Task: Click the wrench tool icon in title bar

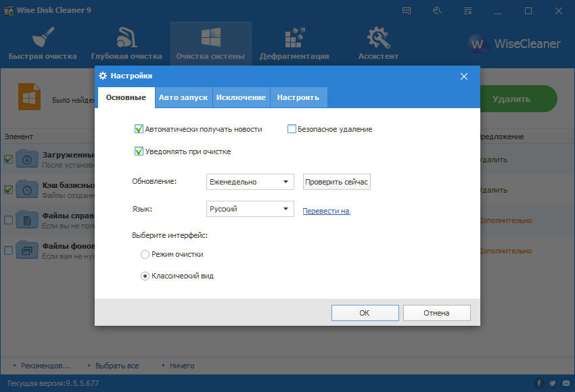Action: [x=437, y=11]
